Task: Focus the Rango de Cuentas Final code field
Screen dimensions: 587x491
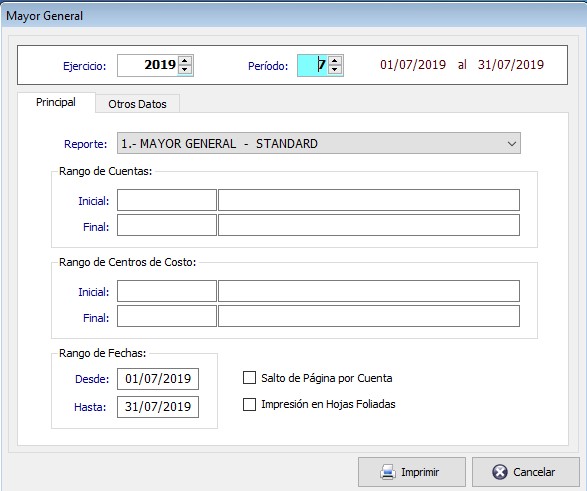Action: (x=167, y=225)
